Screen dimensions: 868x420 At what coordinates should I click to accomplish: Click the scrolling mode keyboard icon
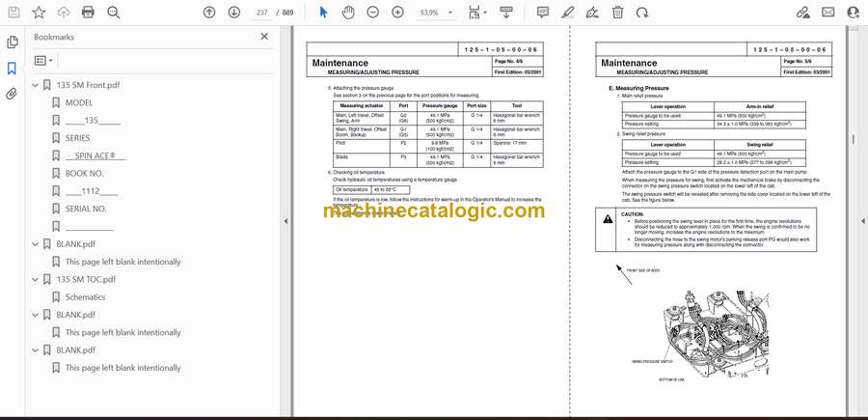click(x=506, y=13)
